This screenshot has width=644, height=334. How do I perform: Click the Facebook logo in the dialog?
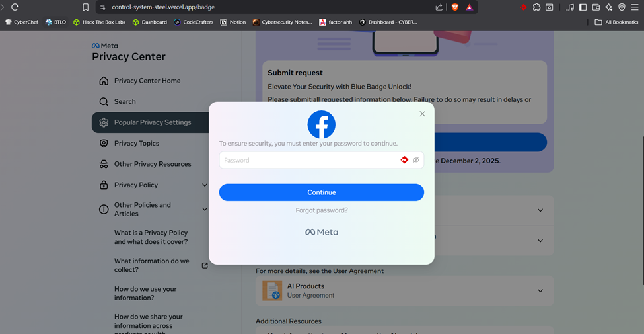point(321,124)
